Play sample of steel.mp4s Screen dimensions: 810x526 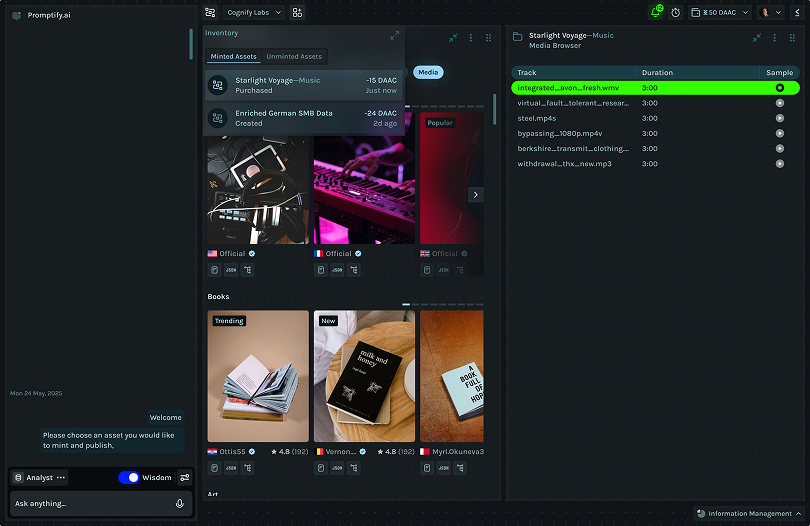click(x=780, y=118)
